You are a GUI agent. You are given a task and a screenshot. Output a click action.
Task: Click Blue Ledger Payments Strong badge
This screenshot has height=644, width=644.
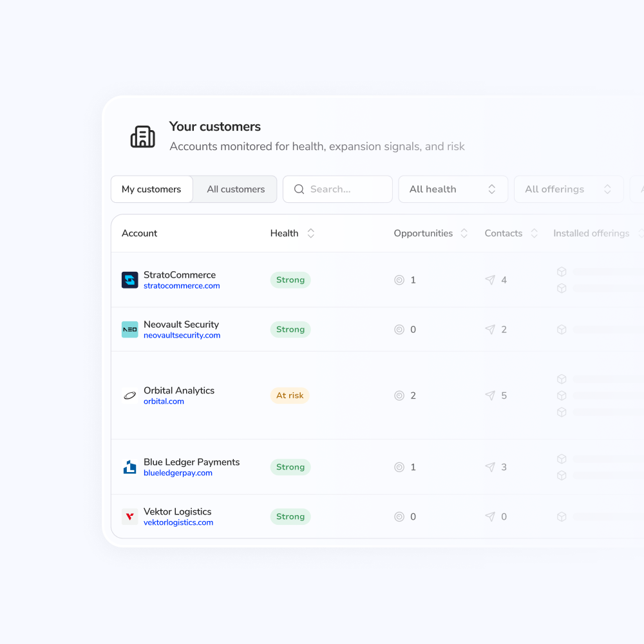(290, 467)
